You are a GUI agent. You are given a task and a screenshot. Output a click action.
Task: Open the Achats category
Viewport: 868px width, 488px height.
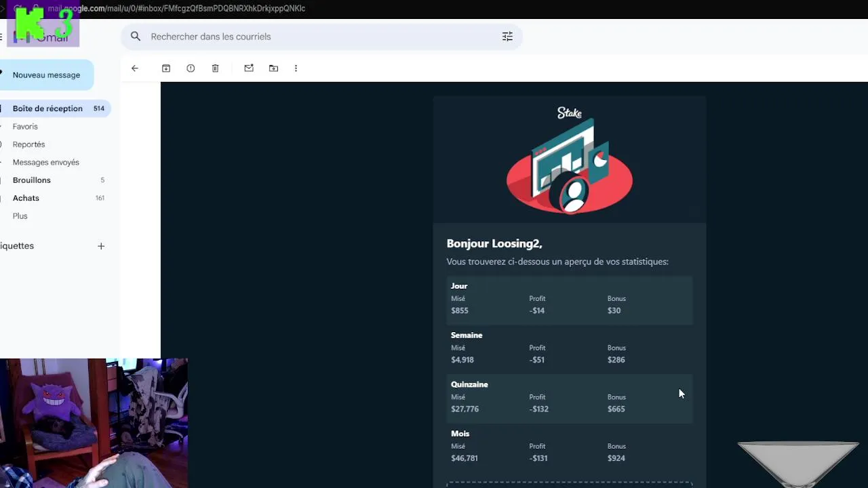[x=26, y=198]
